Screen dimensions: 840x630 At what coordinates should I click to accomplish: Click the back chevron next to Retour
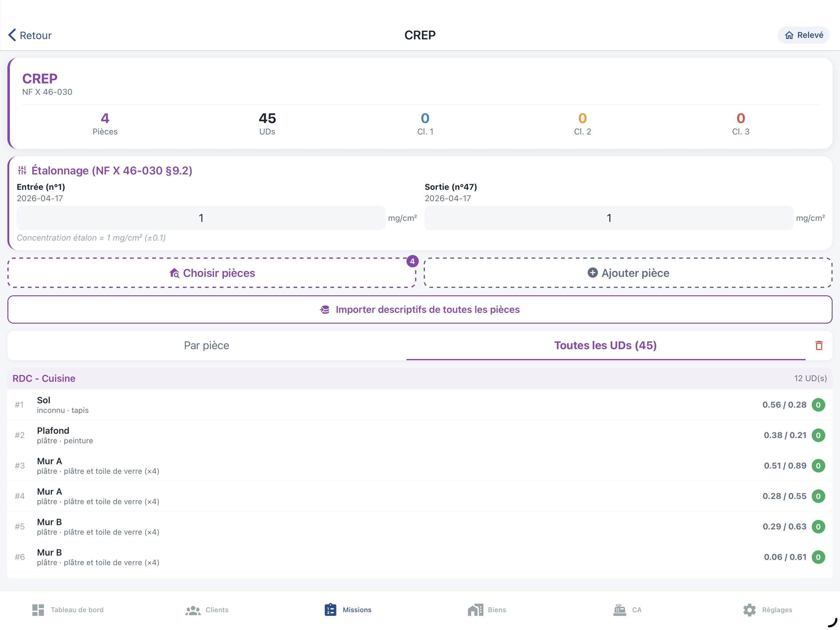12,35
